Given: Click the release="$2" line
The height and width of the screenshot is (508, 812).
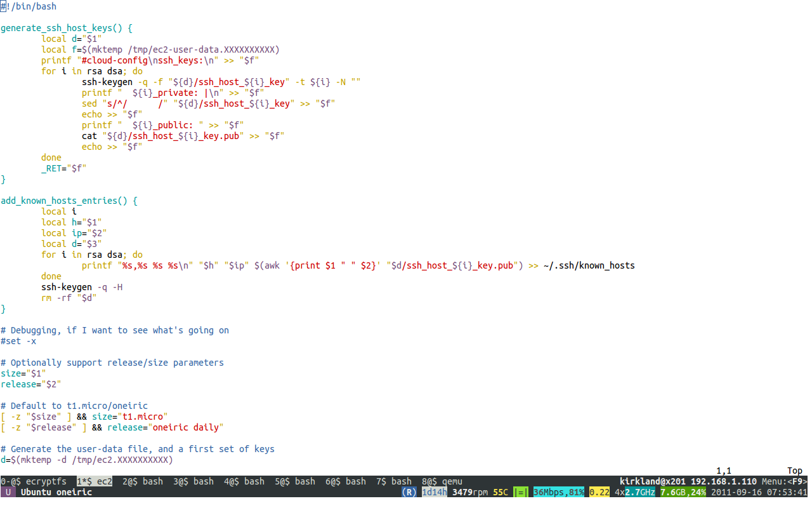Looking at the screenshot, I should [x=31, y=384].
